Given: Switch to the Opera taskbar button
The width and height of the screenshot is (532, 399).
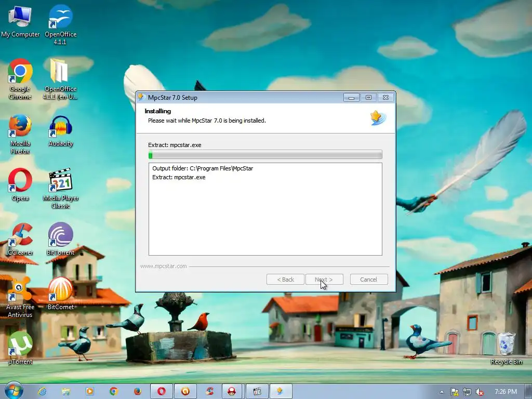Looking at the screenshot, I should pyautogui.click(x=162, y=392).
